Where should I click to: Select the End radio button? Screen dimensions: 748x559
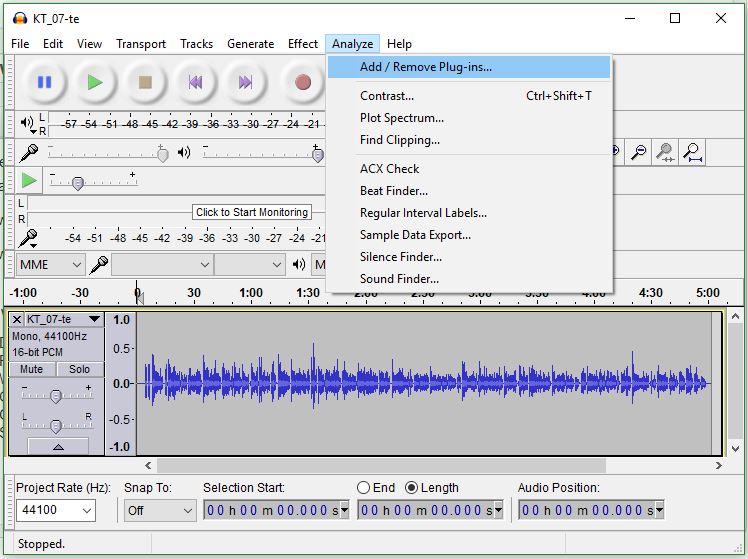364,487
